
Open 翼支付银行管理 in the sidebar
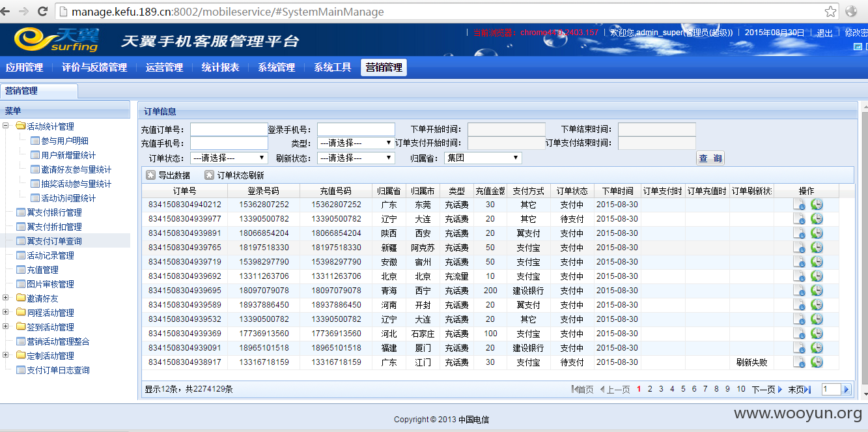(54, 212)
